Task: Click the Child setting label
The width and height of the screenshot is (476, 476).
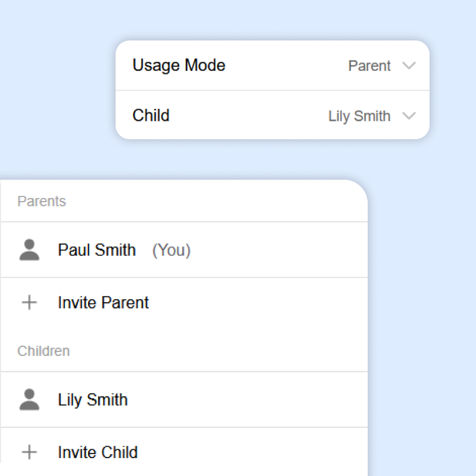Action: 151,115
